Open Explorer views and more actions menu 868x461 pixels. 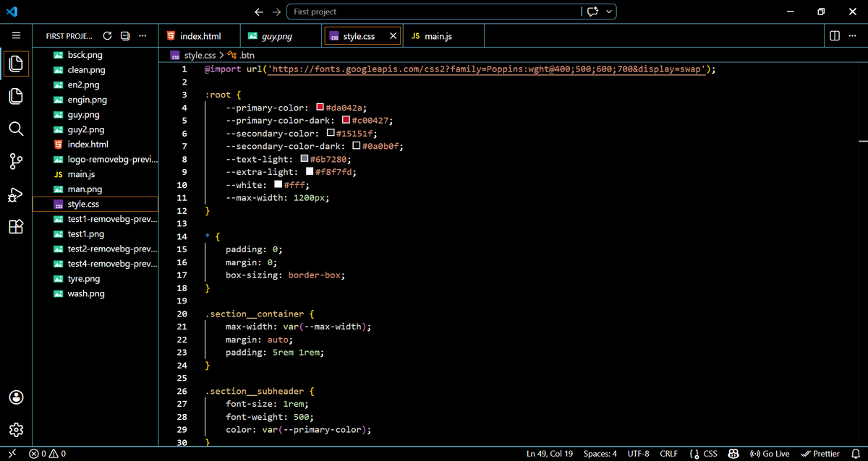coord(142,35)
